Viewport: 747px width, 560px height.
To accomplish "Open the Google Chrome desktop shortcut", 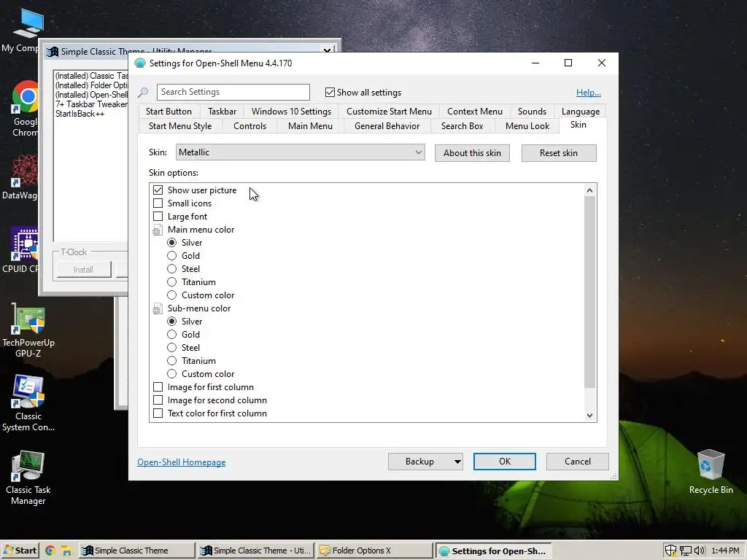I will click(26, 109).
